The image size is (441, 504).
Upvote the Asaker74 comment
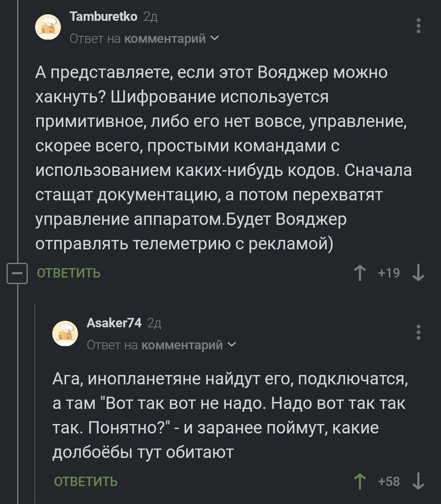360,482
